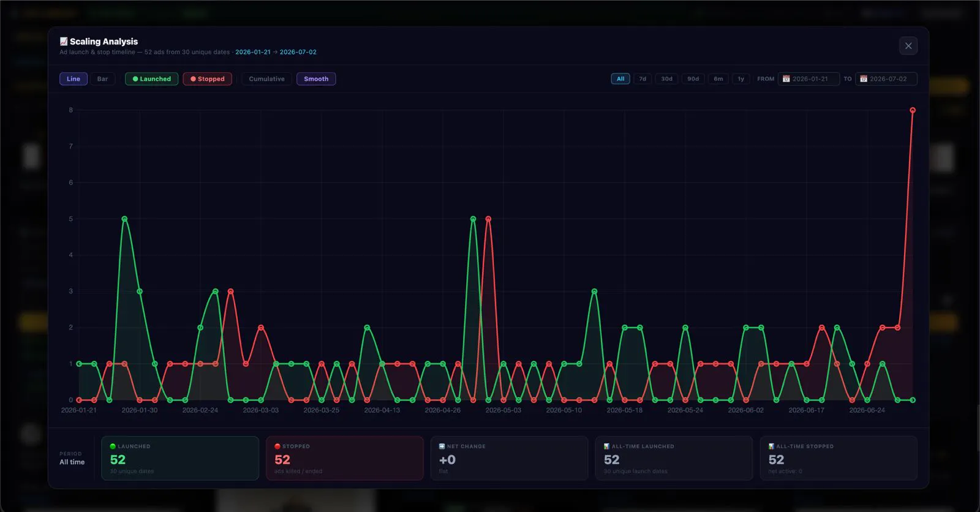Select the 1y time range
980x512 pixels.
tap(741, 79)
